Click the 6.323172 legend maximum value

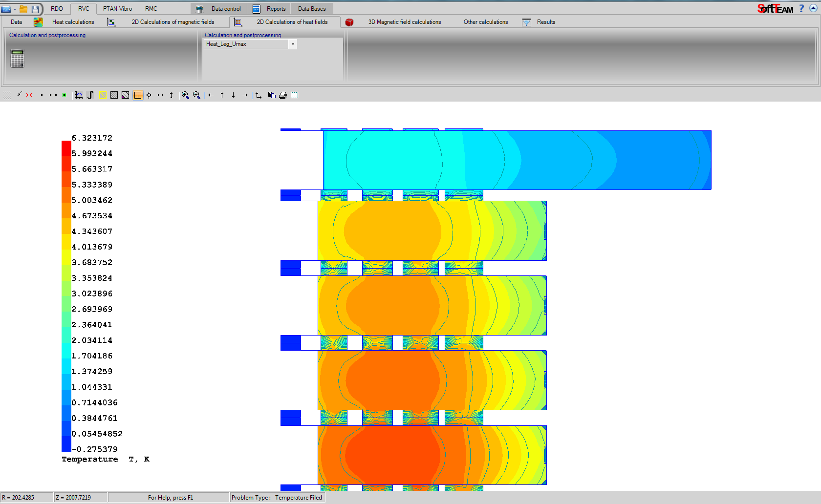[x=92, y=138]
